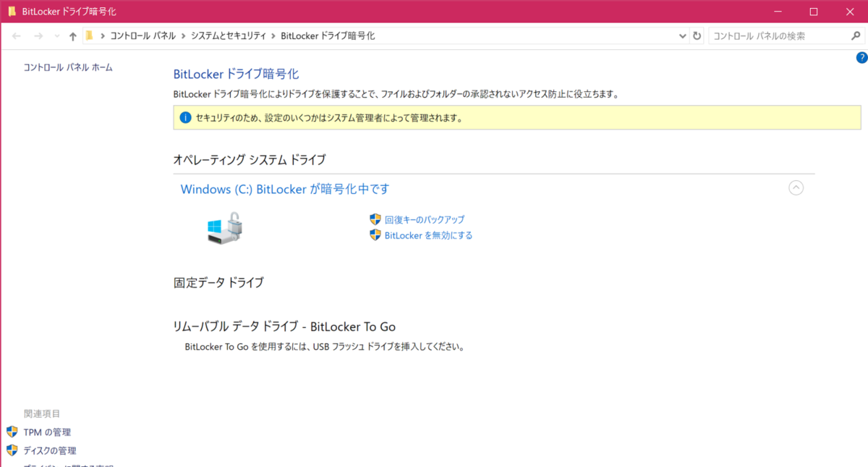Select システムとセキュリティ in the breadcrumb
Image resolution: width=868 pixels, height=467 pixels.
coord(229,35)
